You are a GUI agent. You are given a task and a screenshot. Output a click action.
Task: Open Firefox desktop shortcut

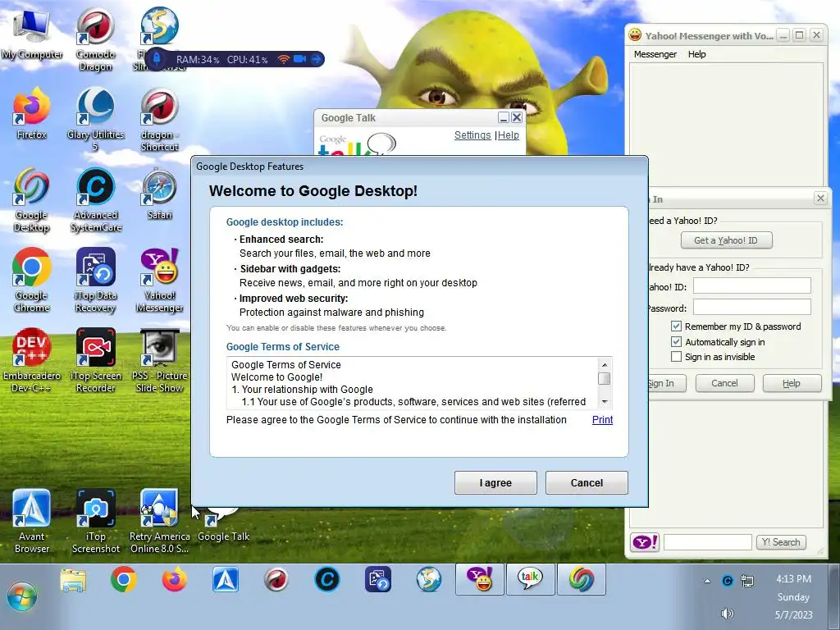[31, 113]
